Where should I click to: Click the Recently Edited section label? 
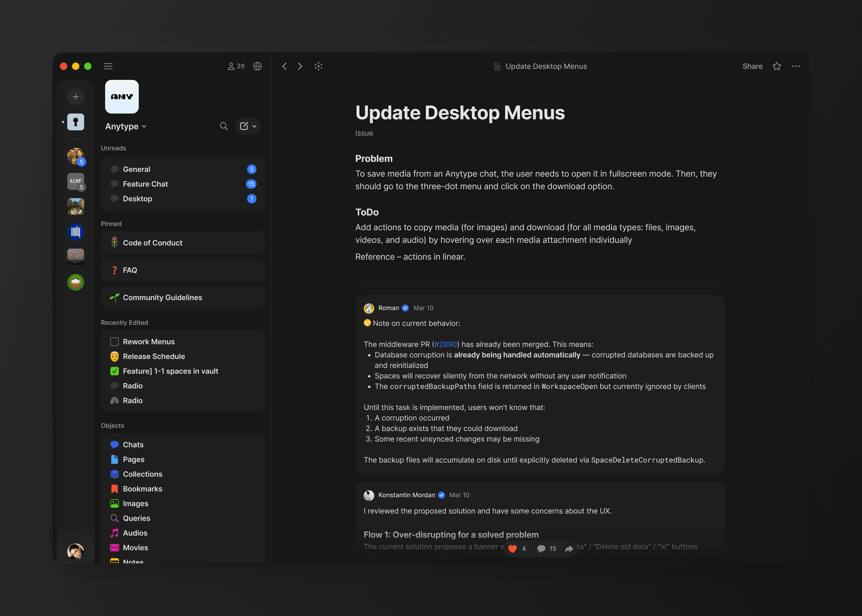[124, 323]
